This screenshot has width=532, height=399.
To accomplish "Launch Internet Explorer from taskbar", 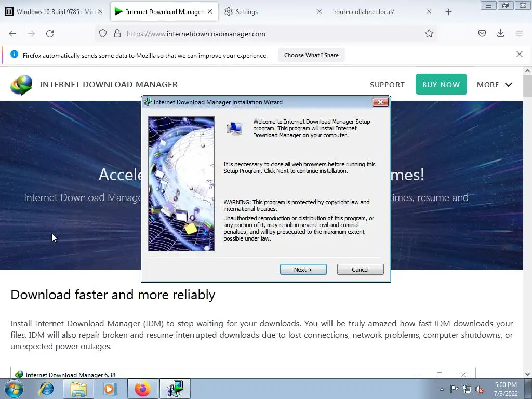I will click(x=46, y=389).
